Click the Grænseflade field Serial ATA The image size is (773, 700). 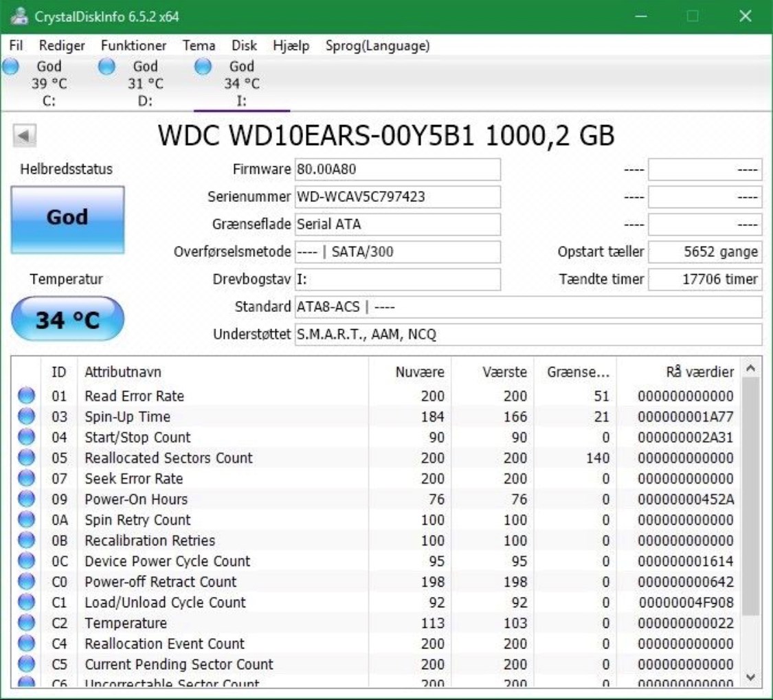pyautogui.click(x=397, y=225)
